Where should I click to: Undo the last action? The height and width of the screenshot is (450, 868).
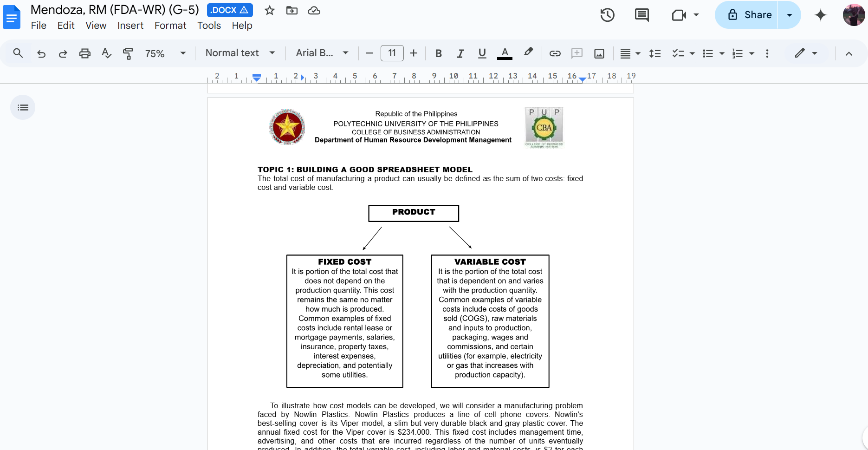(41, 53)
